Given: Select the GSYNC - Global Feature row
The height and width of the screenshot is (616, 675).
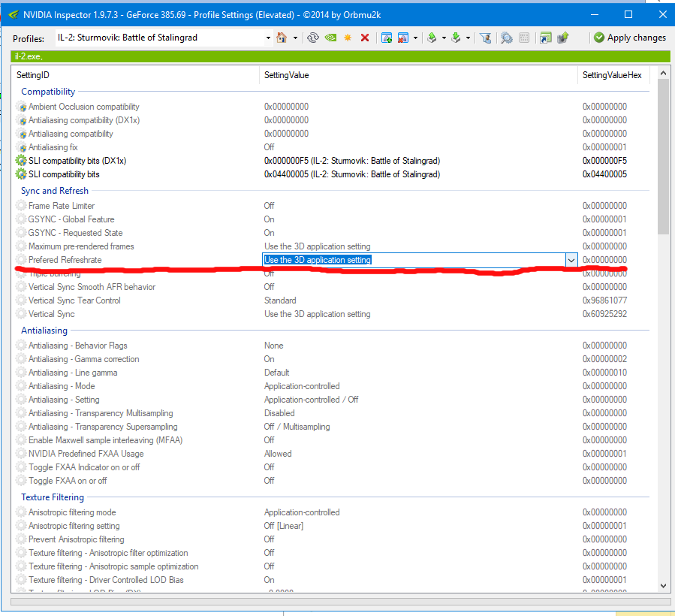Looking at the screenshot, I should pyautogui.click(x=330, y=219).
